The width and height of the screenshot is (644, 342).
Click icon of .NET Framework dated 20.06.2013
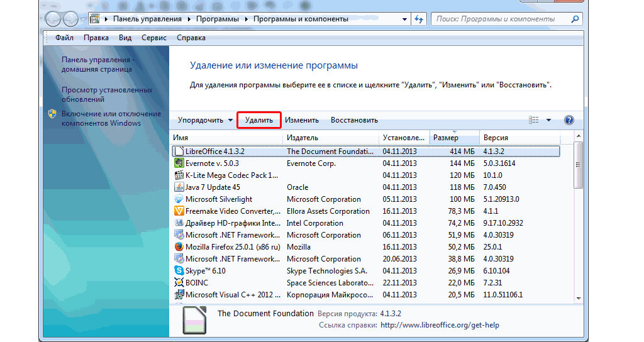[x=179, y=258]
